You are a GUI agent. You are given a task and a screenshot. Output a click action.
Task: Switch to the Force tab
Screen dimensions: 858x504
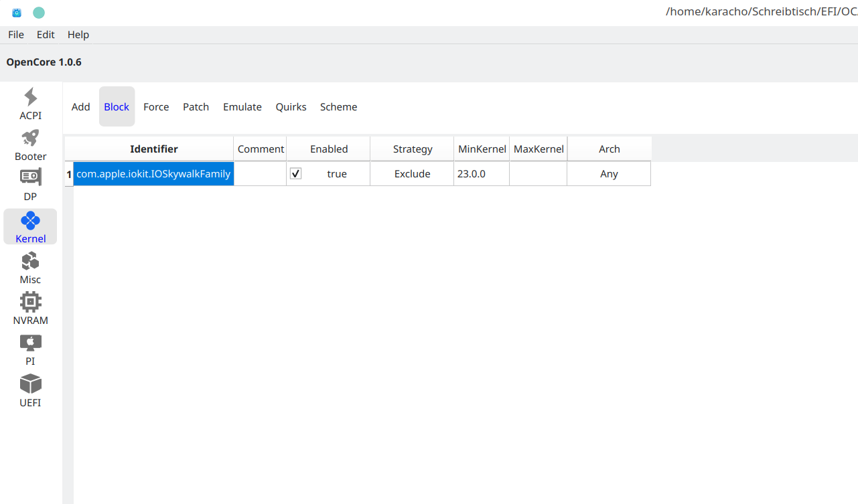tap(156, 107)
